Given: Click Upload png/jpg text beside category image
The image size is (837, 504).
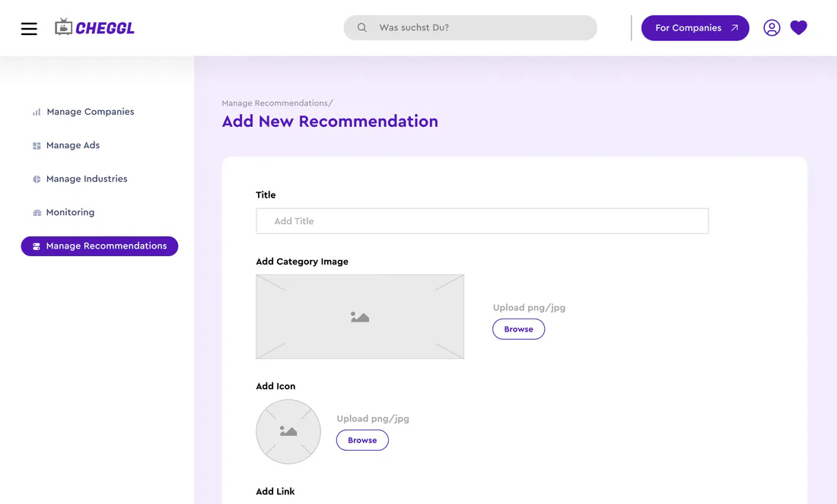Looking at the screenshot, I should point(529,307).
